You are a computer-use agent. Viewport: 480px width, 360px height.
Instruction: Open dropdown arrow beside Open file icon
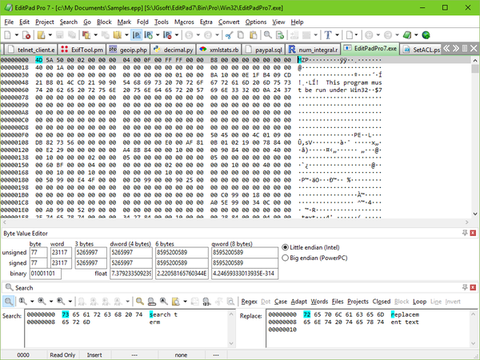(50, 35)
